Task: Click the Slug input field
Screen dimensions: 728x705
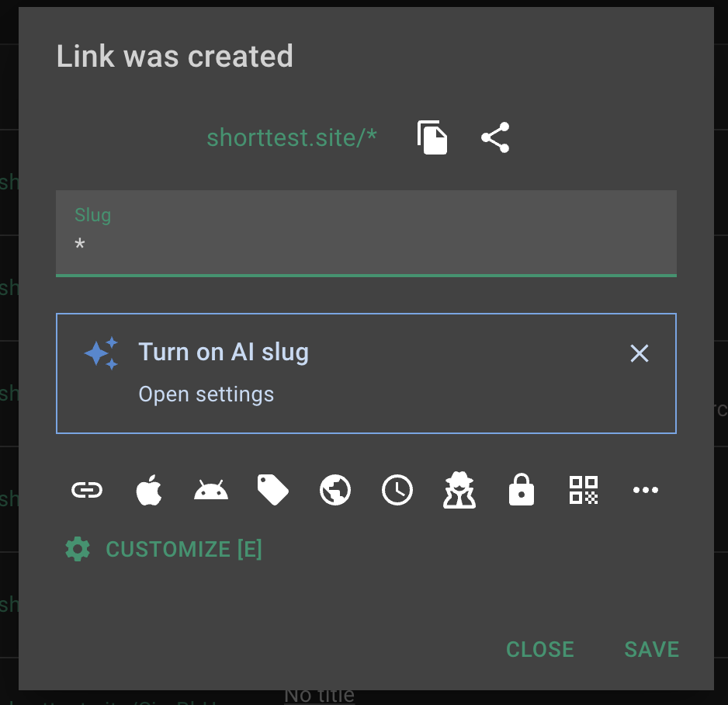Action: pyautogui.click(x=366, y=245)
